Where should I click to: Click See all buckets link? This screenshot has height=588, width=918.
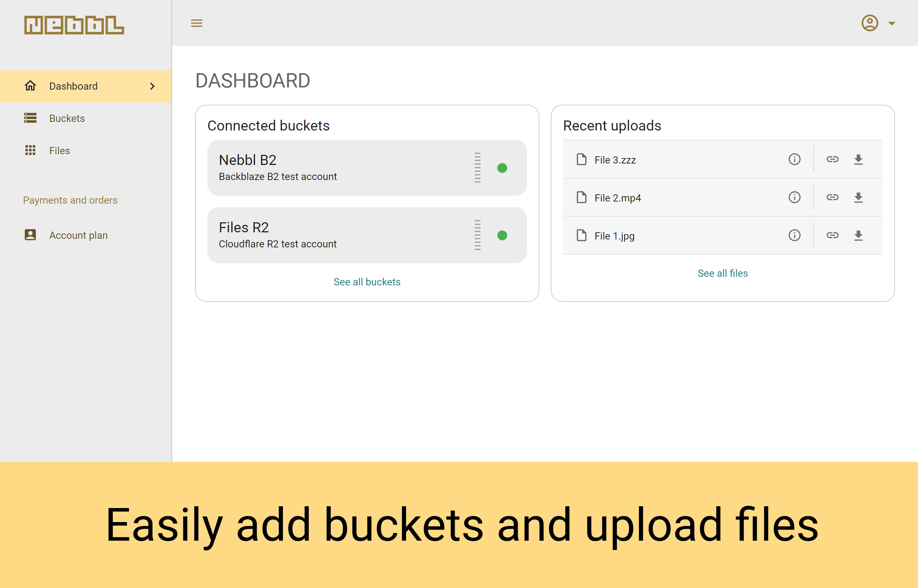tap(367, 282)
